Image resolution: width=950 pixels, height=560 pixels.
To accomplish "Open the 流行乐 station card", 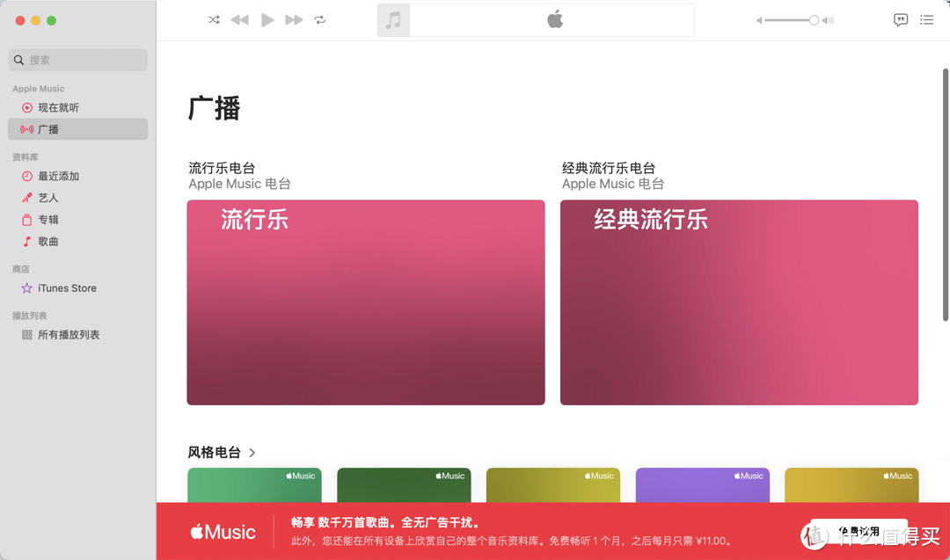I will coord(366,302).
